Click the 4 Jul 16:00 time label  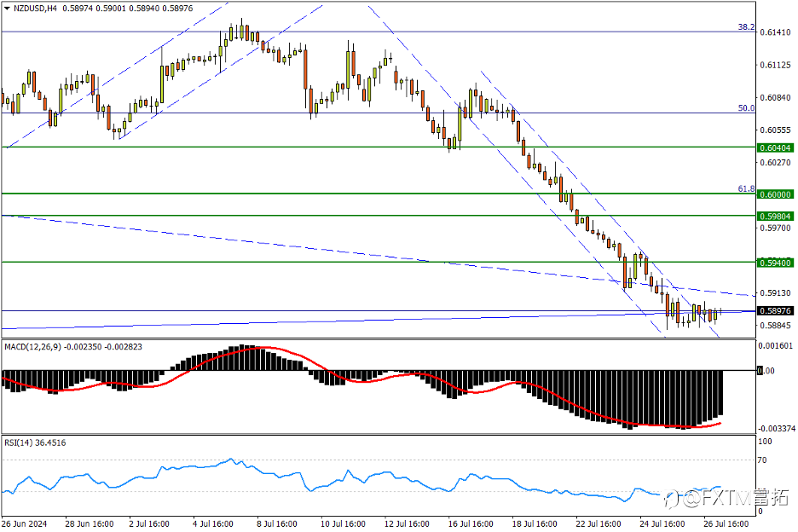pos(213,523)
